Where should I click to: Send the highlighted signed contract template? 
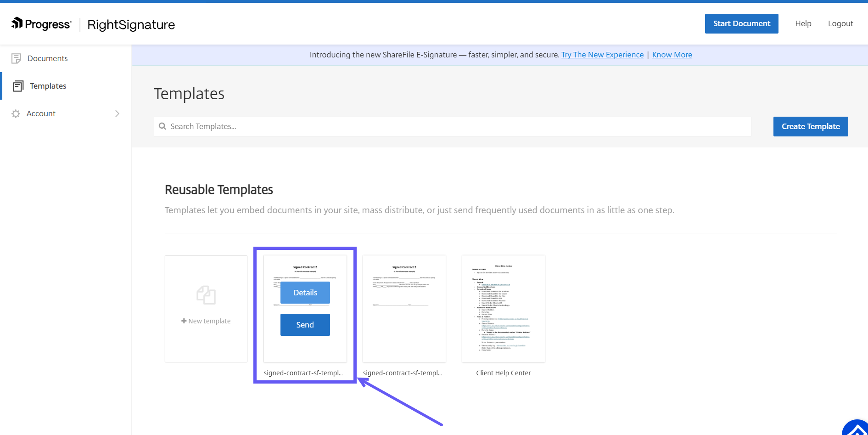coord(305,325)
